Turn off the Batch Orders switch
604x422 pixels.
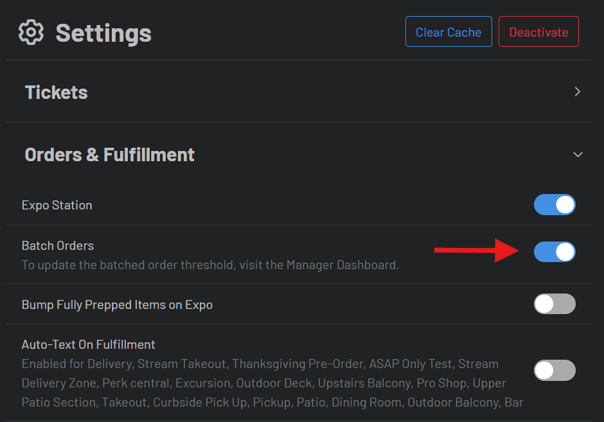click(x=554, y=251)
